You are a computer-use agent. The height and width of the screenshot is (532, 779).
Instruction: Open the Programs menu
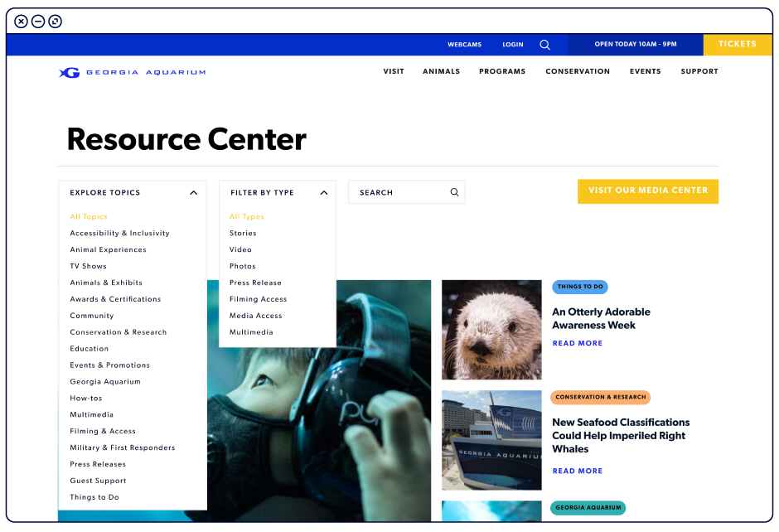click(502, 71)
